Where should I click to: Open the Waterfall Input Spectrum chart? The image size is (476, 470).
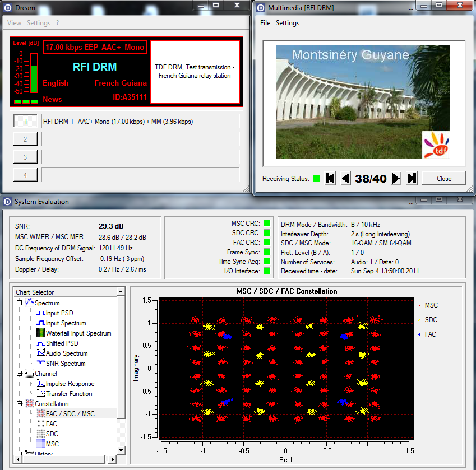78,333
